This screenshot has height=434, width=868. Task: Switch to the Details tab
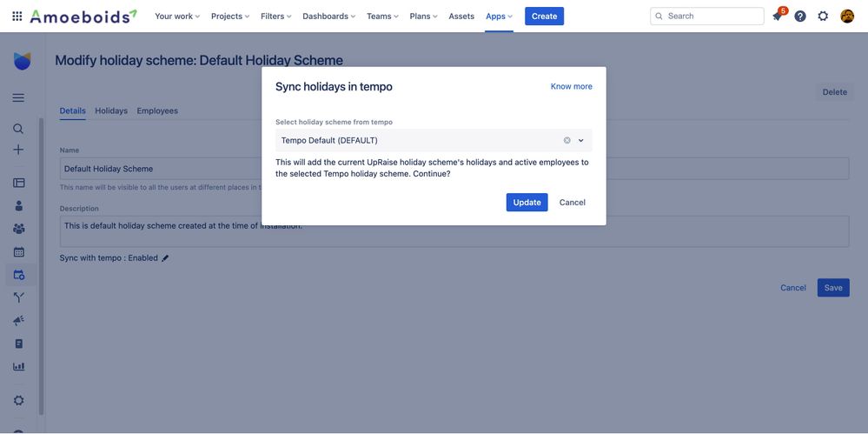pyautogui.click(x=72, y=110)
